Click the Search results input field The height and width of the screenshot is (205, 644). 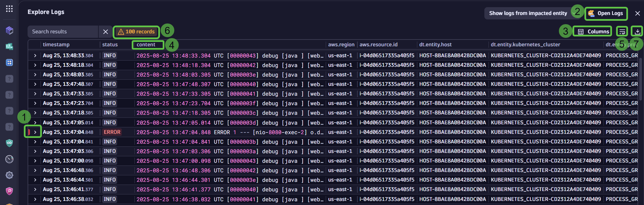tap(63, 32)
